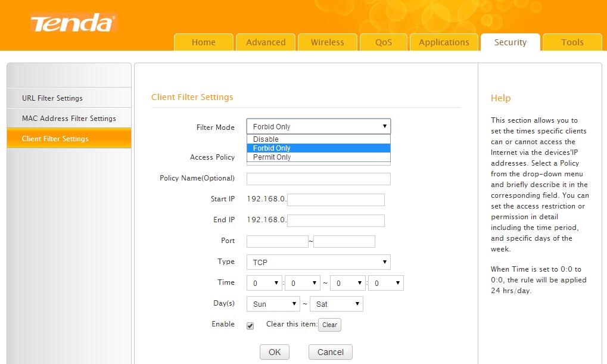607x364 pixels.
Task: Click the 'Clear this item:' label
Action: click(x=291, y=324)
